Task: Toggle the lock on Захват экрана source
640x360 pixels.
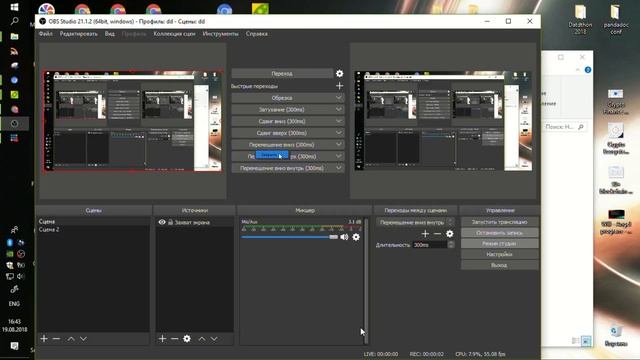Action: [171, 222]
